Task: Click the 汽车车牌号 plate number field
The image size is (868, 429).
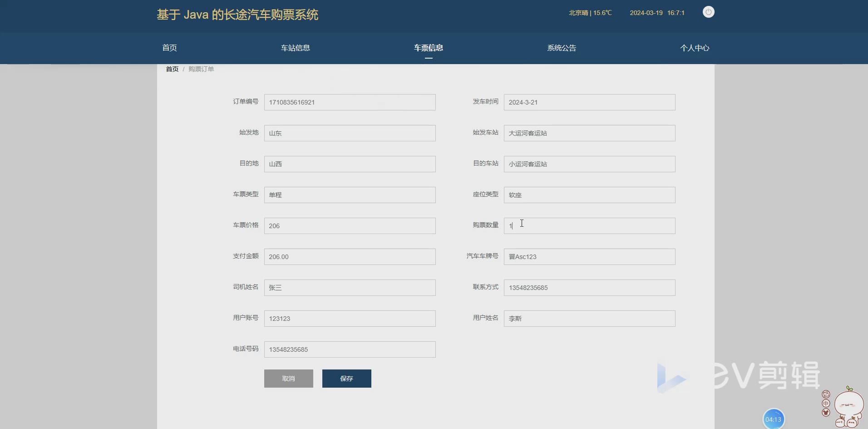Action: [x=589, y=257]
